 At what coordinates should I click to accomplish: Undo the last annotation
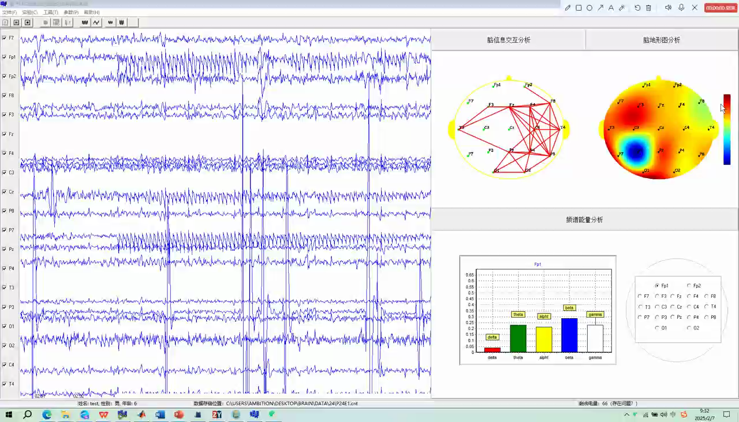coord(637,8)
